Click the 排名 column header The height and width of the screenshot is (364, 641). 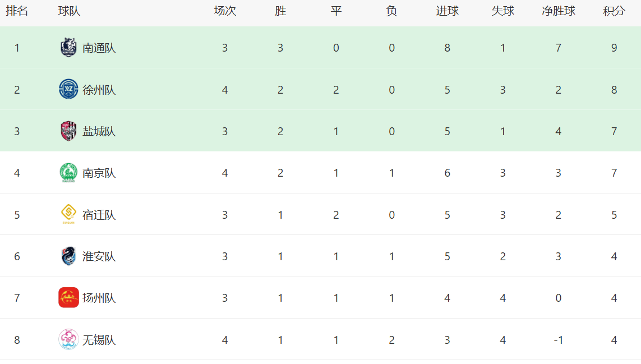(17, 11)
